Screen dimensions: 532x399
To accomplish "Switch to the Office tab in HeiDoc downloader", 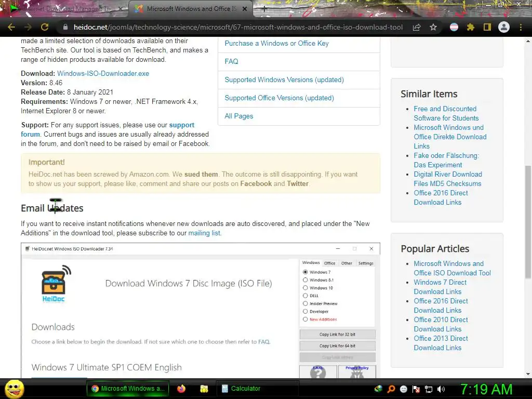I will [x=329, y=263].
